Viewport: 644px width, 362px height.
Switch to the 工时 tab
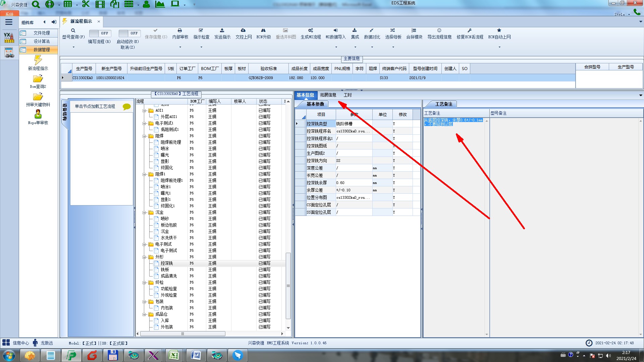(347, 95)
